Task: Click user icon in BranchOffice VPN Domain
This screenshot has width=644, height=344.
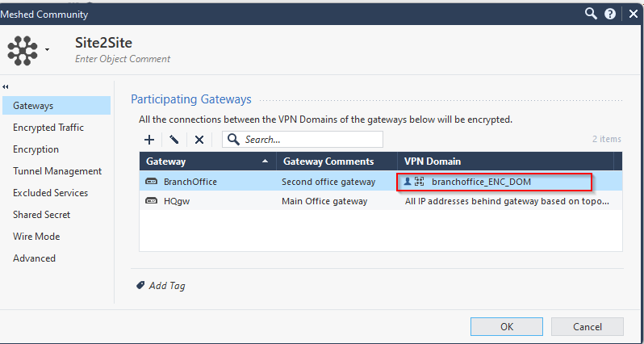Action: 408,181
